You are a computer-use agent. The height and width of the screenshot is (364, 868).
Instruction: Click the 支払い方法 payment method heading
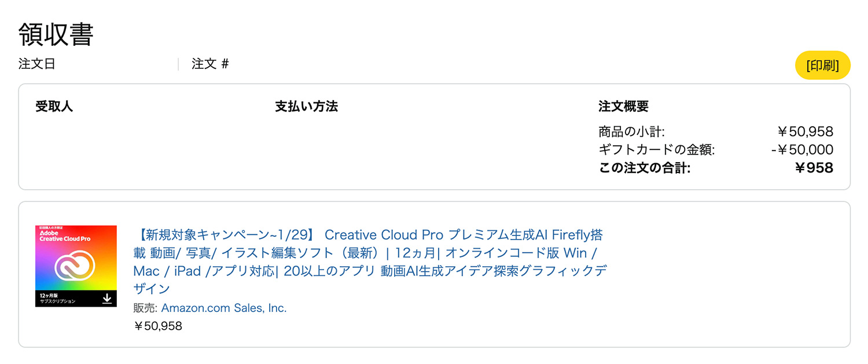(306, 106)
